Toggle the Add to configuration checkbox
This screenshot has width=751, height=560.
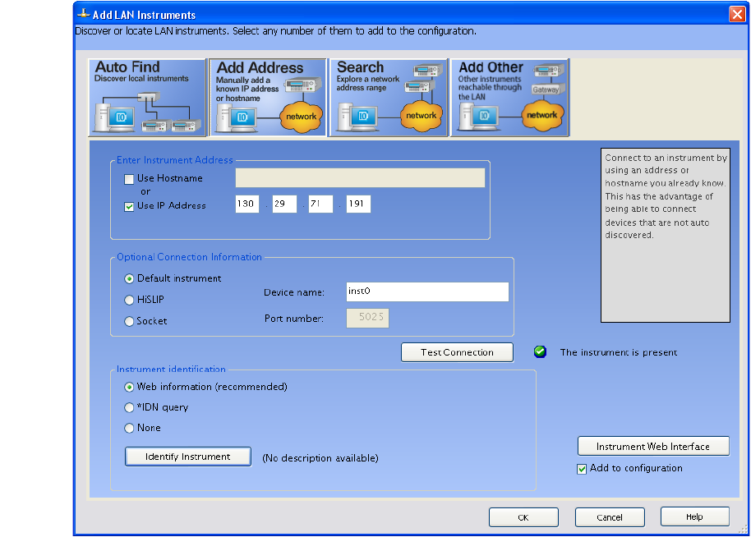point(583,469)
